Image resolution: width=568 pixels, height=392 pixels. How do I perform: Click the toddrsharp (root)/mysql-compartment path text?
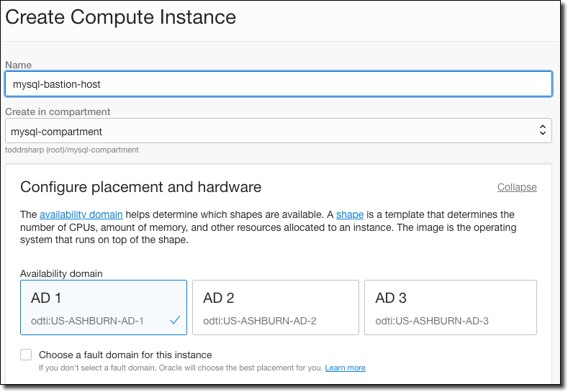(72, 150)
